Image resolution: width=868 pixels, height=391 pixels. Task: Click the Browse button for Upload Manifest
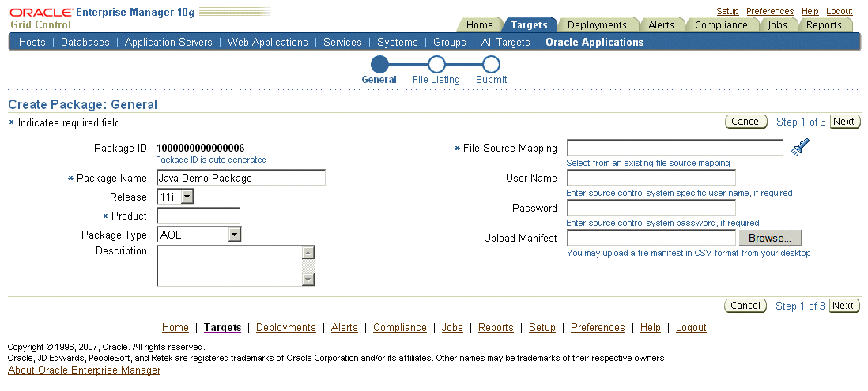[770, 238]
